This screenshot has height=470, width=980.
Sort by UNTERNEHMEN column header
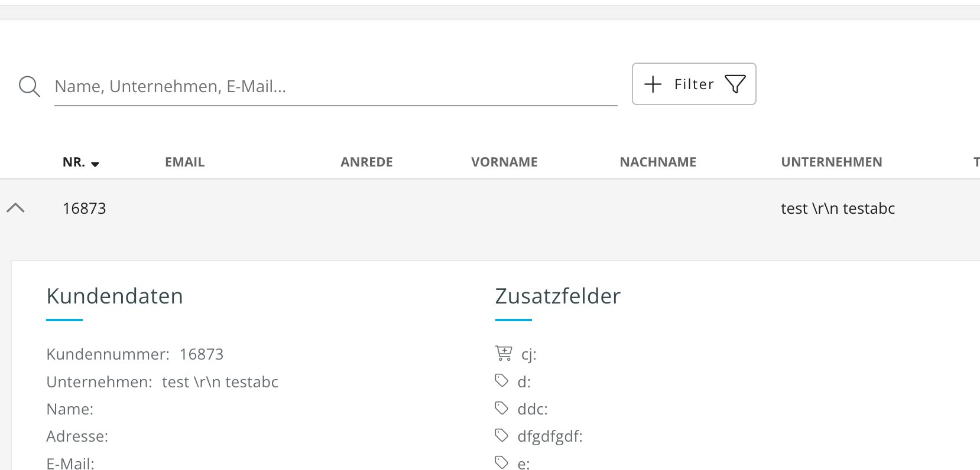(832, 162)
